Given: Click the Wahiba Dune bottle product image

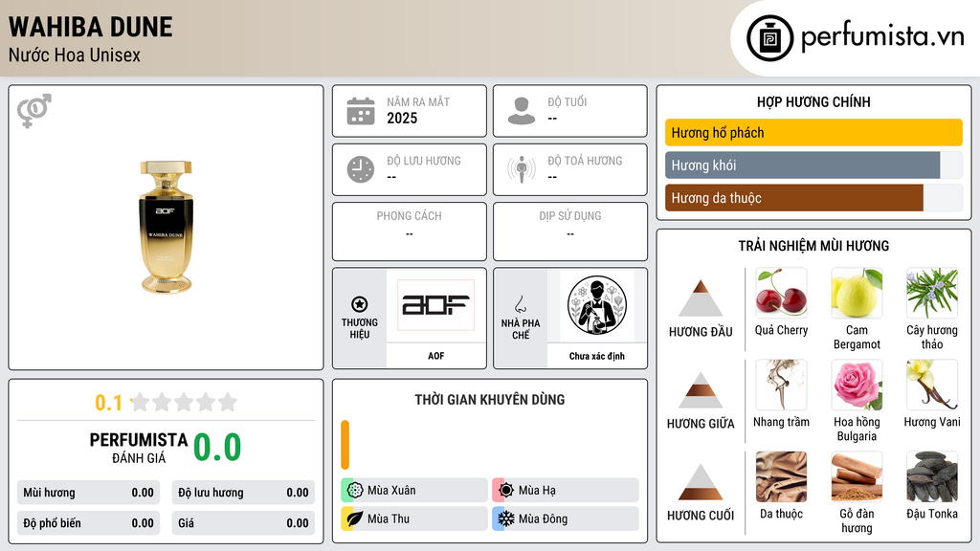Looking at the screenshot, I should [x=166, y=227].
